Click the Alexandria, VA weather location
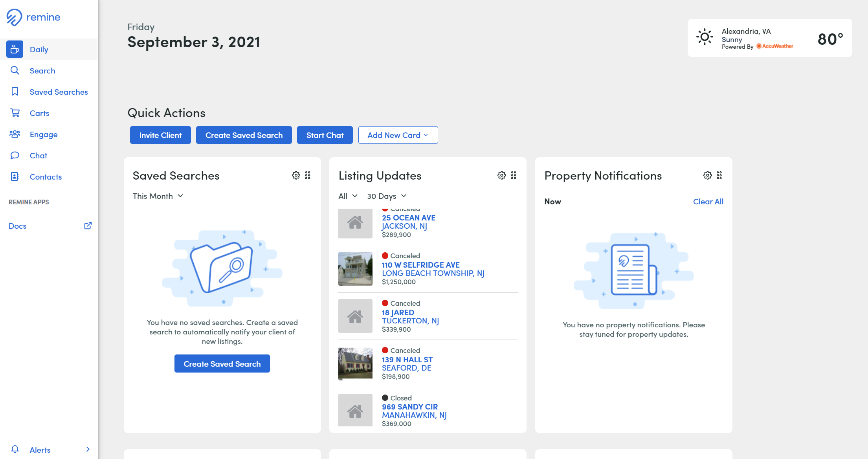This screenshot has width=868, height=459. tap(746, 31)
